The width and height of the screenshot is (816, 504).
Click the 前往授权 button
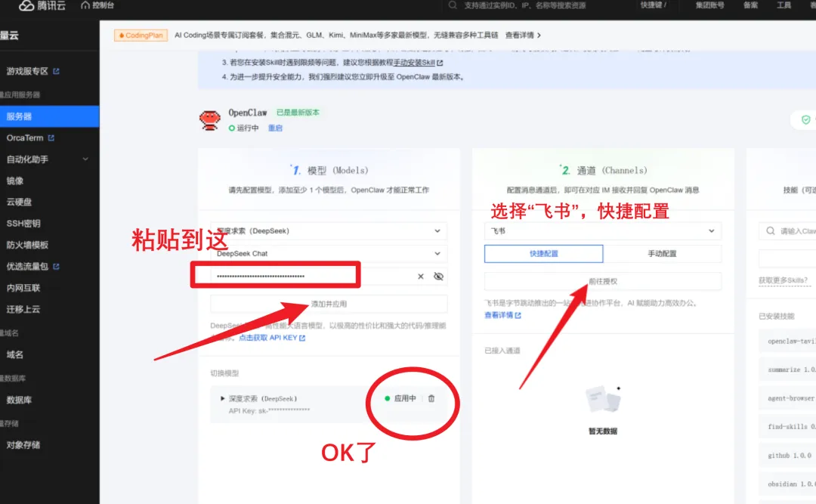coord(603,281)
